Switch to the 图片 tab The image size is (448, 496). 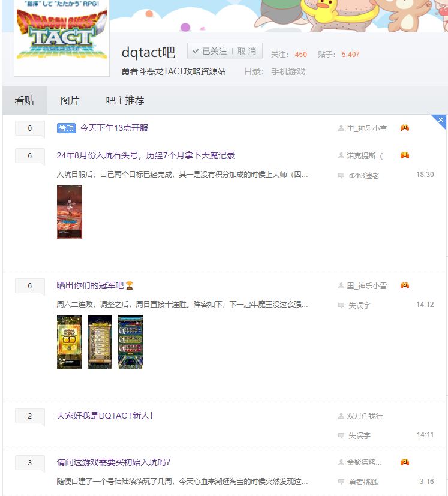(x=70, y=100)
